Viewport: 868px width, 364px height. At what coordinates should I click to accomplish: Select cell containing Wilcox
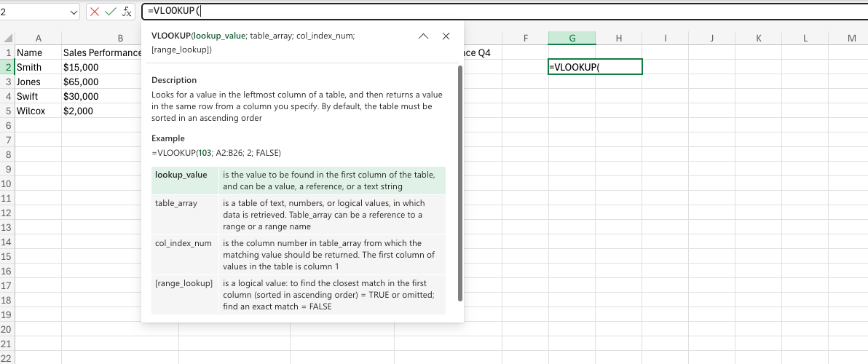pos(38,111)
